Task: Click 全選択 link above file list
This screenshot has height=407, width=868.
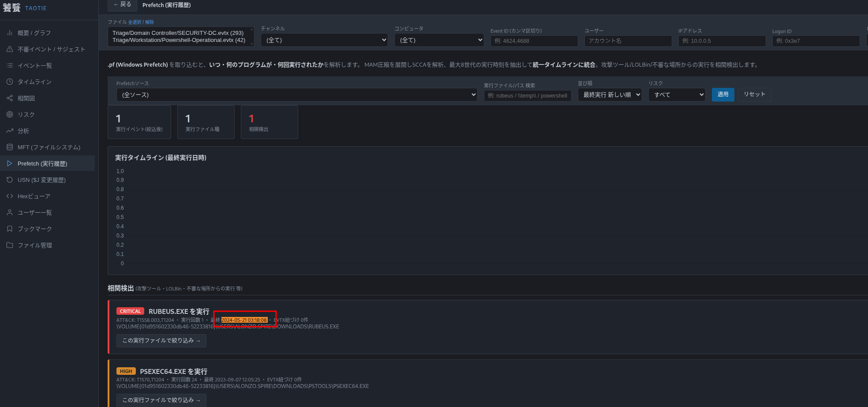Action: (135, 22)
